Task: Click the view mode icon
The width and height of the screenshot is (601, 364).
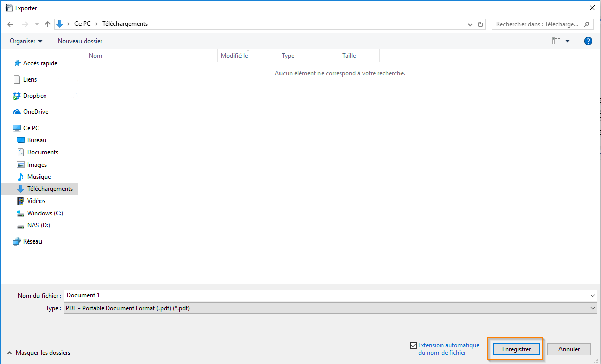Action: [556, 41]
